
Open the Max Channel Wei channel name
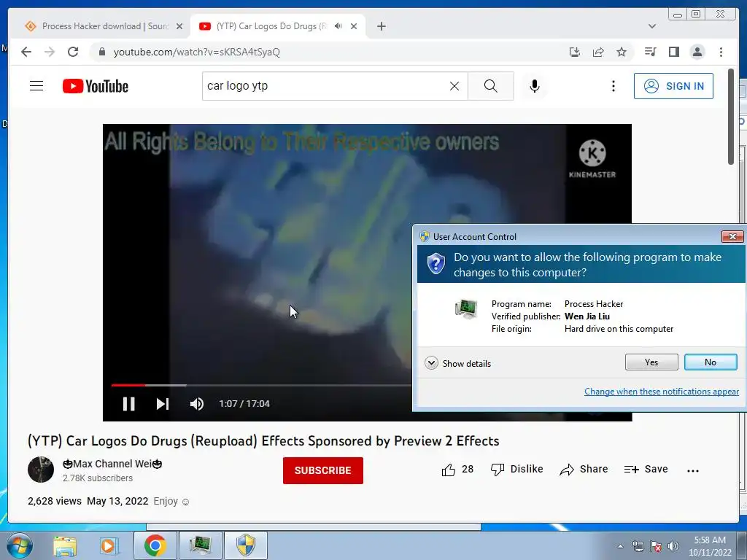[x=112, y=464]
